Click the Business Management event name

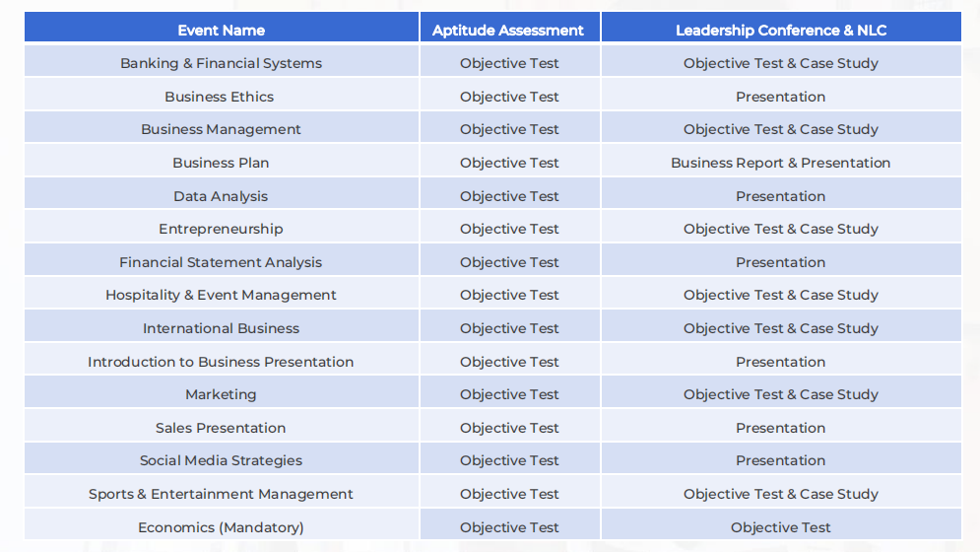pyautogui.click(x=221, y=129)
